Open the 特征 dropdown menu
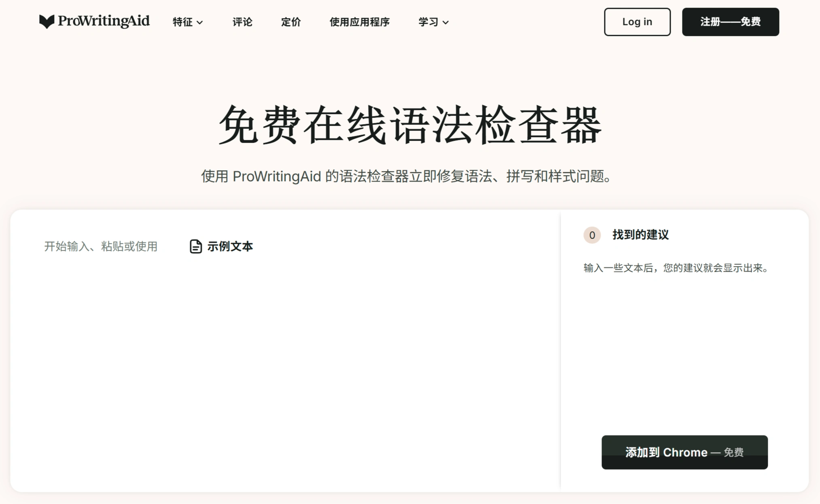The image size is (820, 504). pyautogui.click(x=188, y=22)
